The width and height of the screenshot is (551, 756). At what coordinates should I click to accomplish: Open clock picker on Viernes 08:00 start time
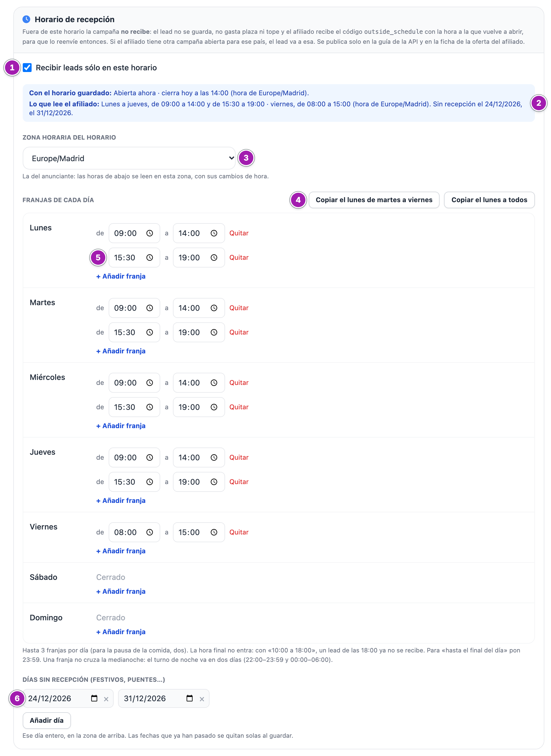click(149, 532)
